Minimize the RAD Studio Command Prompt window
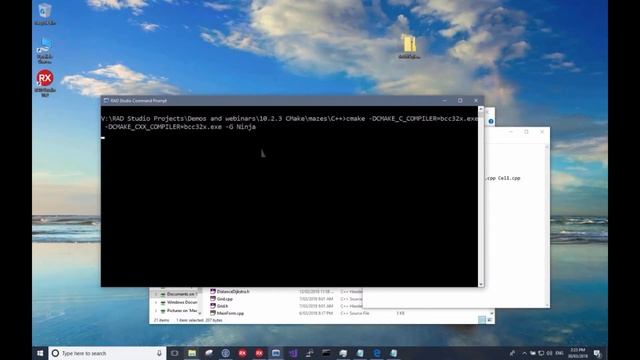 click(x=444, y=100)
